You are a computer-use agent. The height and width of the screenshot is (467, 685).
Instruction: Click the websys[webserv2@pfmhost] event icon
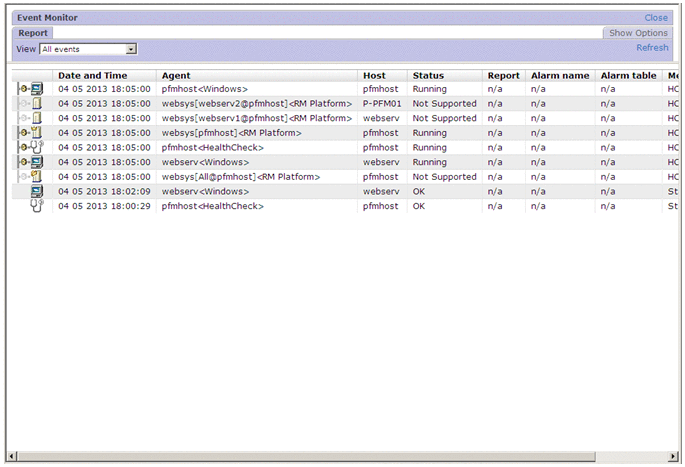(x=31, y=103)
